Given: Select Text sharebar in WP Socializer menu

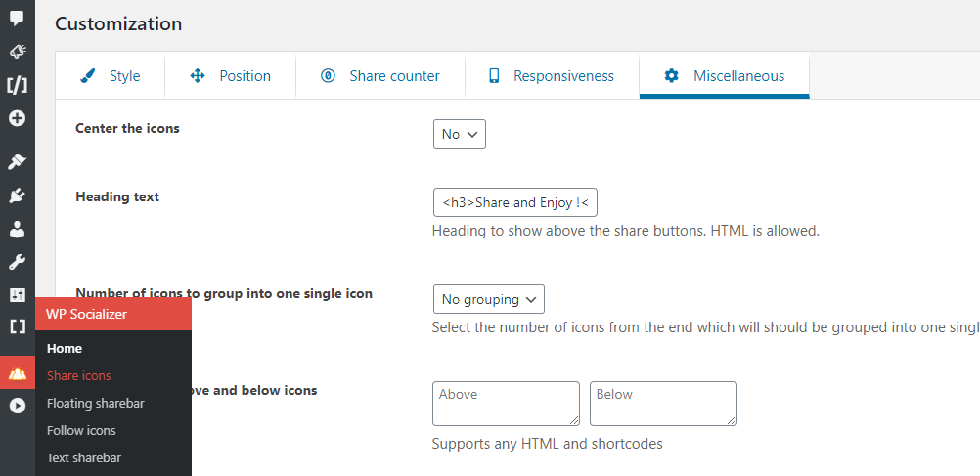Looking at the screenshot, I should [x=84, y=457].
